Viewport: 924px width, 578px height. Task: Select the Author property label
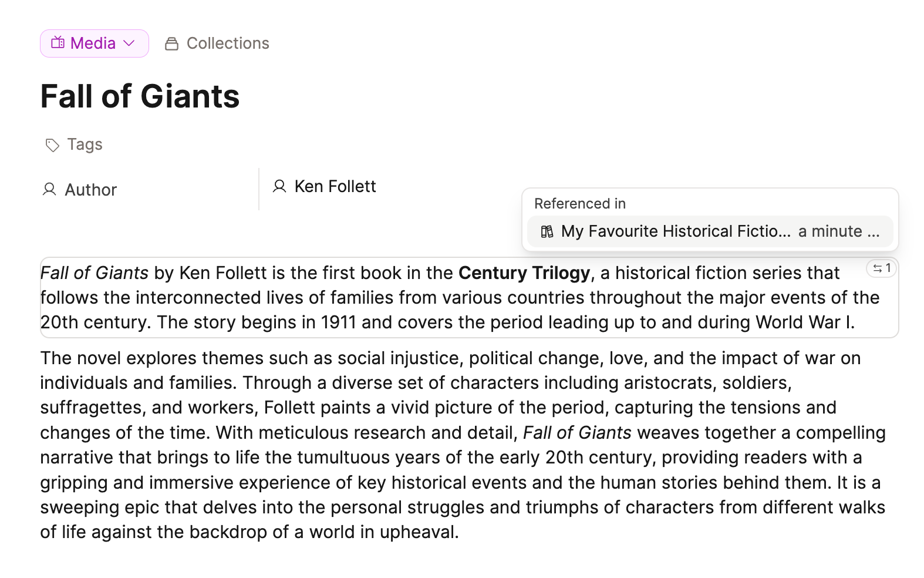[x=91, y=190]
